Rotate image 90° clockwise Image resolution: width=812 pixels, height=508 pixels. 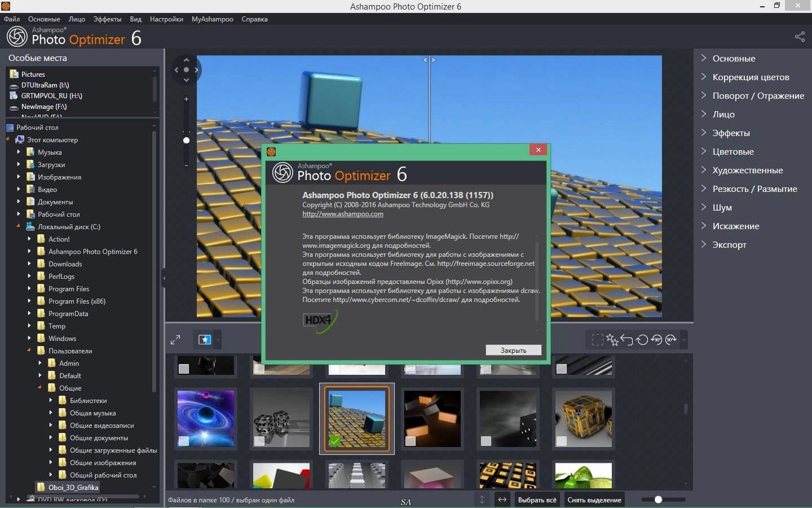[671, 340]
